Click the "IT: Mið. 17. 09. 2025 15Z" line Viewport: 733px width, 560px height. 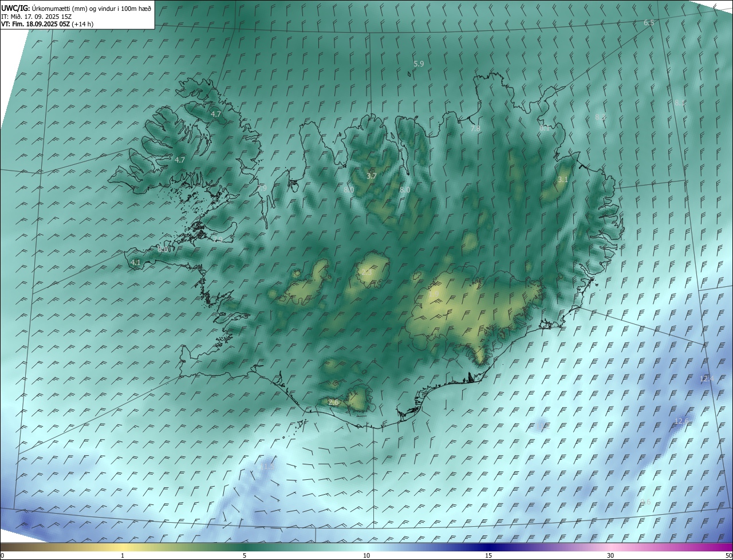pyautogui.click(x=36, y=17)
